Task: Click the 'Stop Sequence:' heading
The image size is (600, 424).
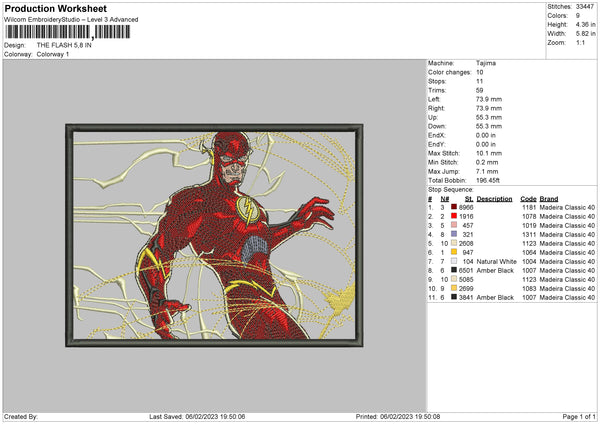Action: point(450,190)
